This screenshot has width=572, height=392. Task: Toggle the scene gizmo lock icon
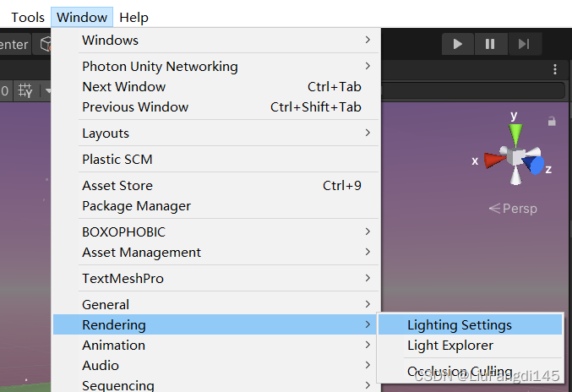click(552, 121)
